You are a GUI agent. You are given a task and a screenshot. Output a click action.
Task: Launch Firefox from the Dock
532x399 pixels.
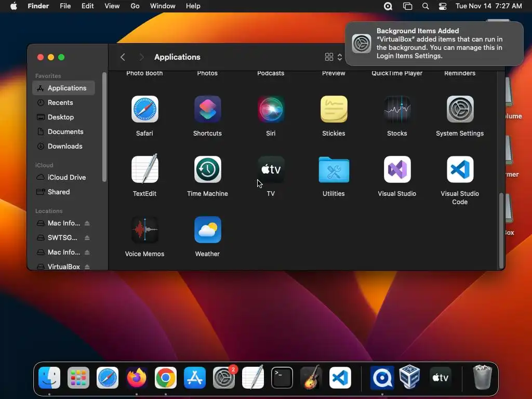[x=137, y=378]
